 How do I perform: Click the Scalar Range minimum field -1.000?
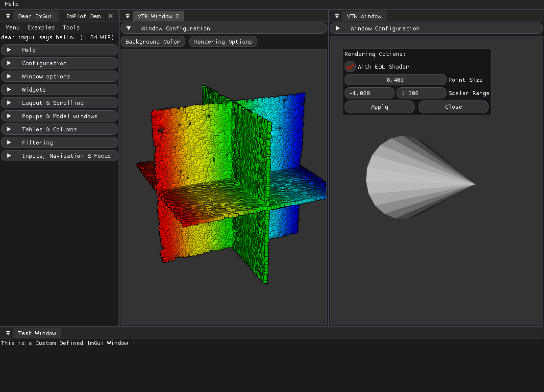click(x=370, y=93)
